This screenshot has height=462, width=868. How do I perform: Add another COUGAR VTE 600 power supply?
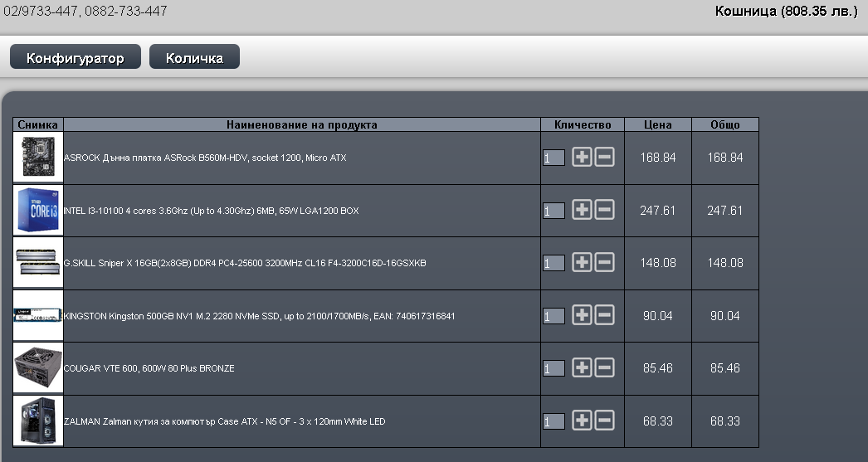tap(582, 367)
